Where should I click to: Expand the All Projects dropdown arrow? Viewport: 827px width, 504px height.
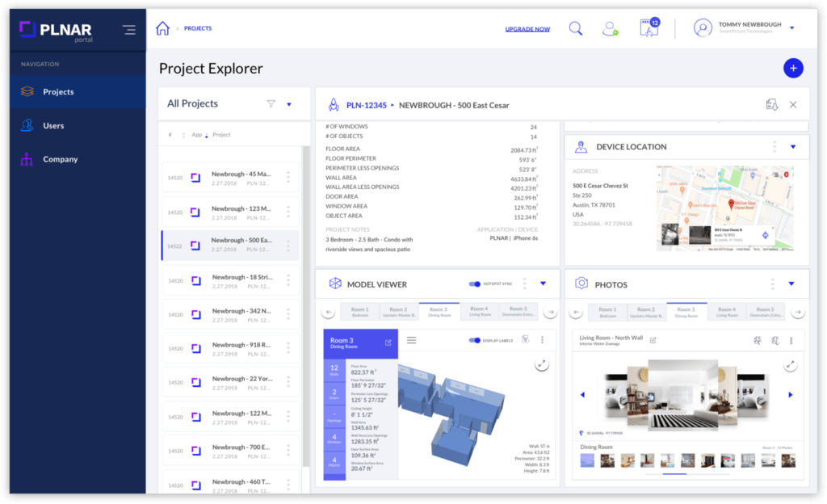[x=288, y=104]
